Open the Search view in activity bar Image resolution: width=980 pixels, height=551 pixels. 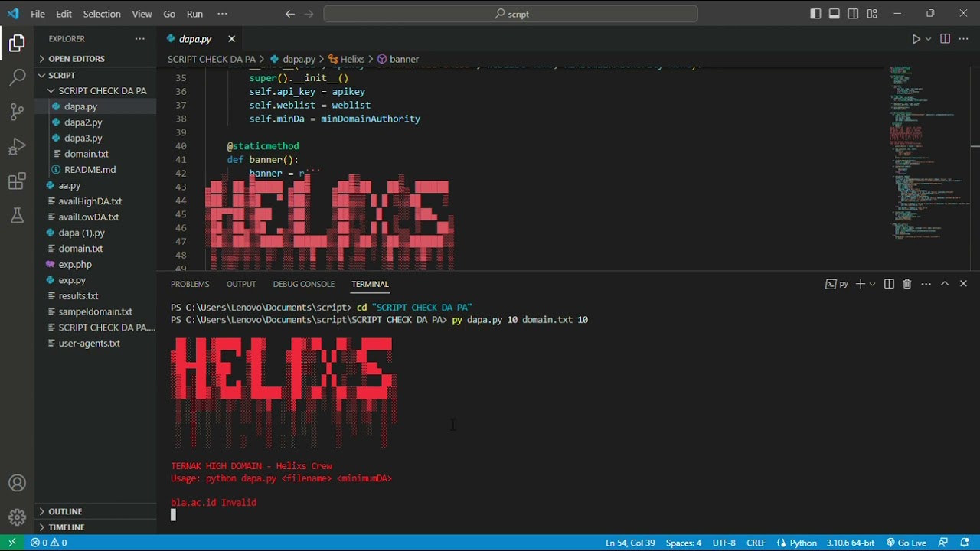coord(17,77)
